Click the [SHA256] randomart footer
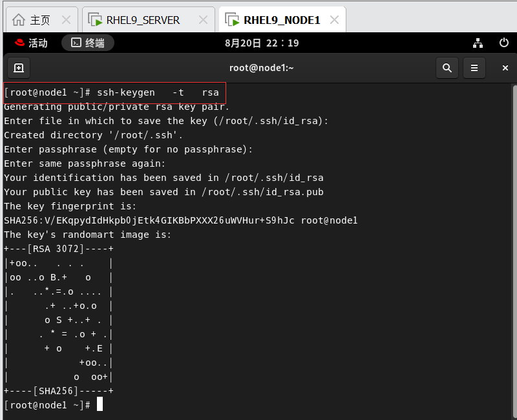The width and height of the screenshot is (517, 420). point(59,391)
